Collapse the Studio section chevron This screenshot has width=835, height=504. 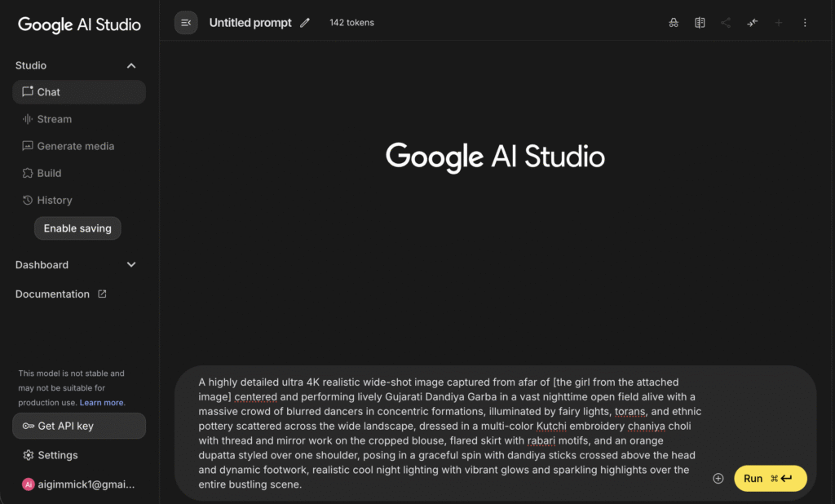(131, 66)
